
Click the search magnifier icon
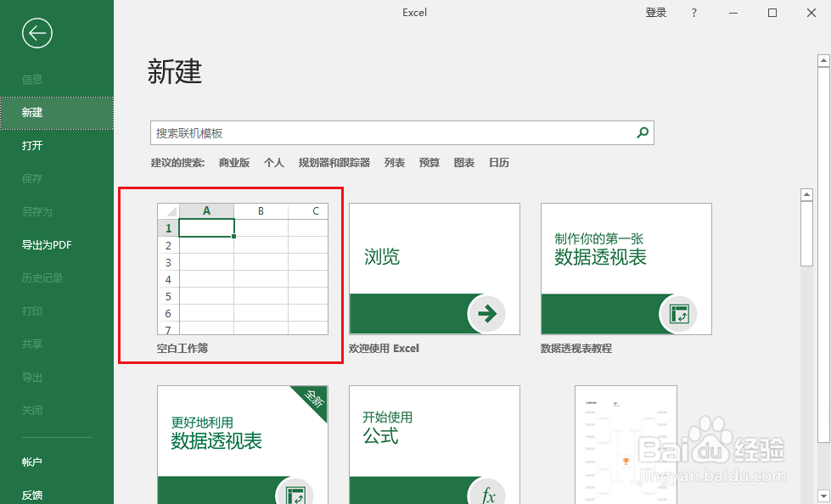643,133
